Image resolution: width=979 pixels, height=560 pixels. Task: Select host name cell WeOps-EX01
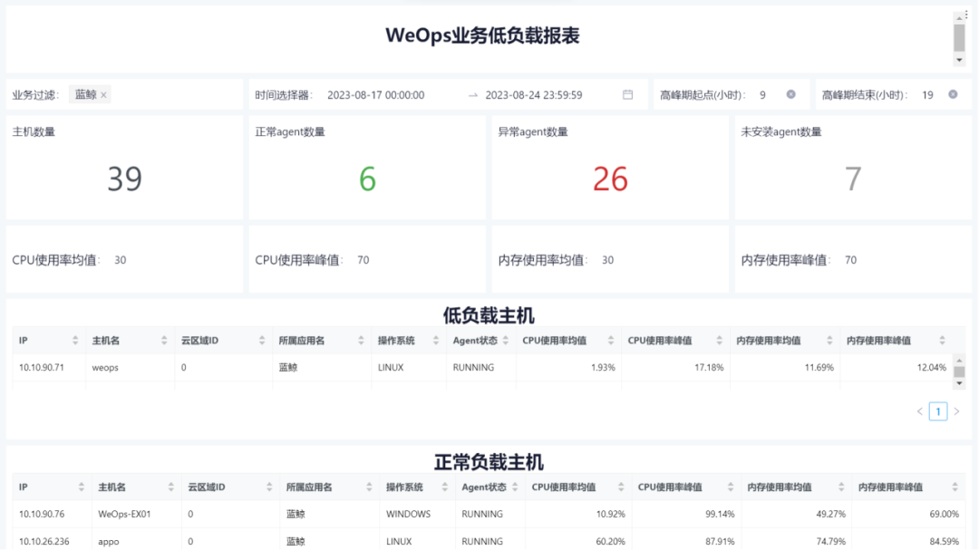(x=124, y=515)
